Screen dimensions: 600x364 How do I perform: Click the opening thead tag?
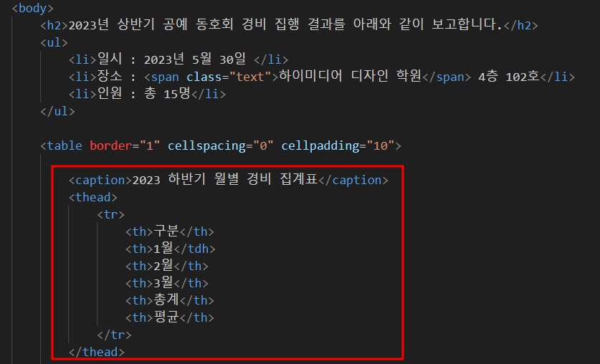click(93, 197)
